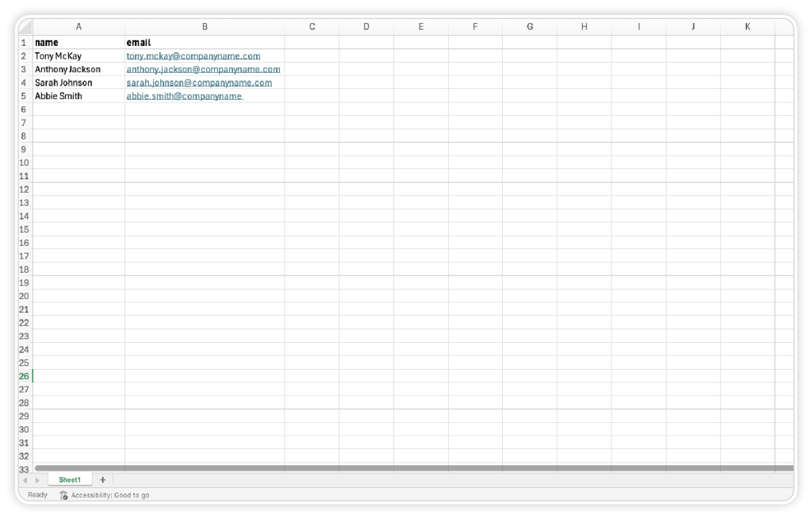Image resolution: width=812 pixels, height=519 pixels.
Task: Switch to the Sheet1 tab
Action: click(x=70, y=479)
